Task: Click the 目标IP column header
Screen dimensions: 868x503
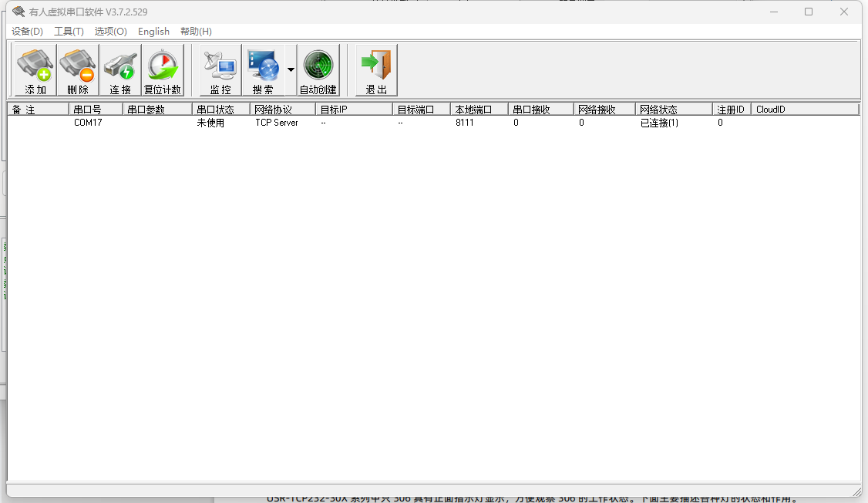Action: 354,110
